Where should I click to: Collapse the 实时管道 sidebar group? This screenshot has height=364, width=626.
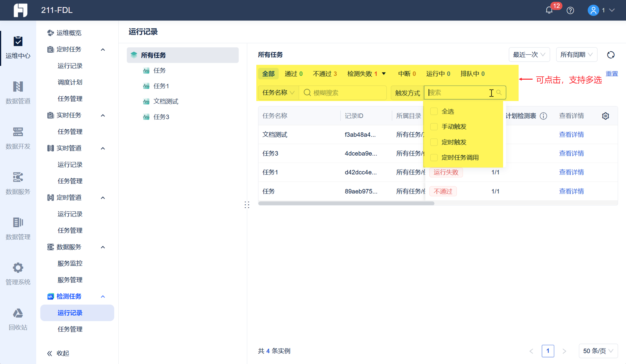click(103, 148)
